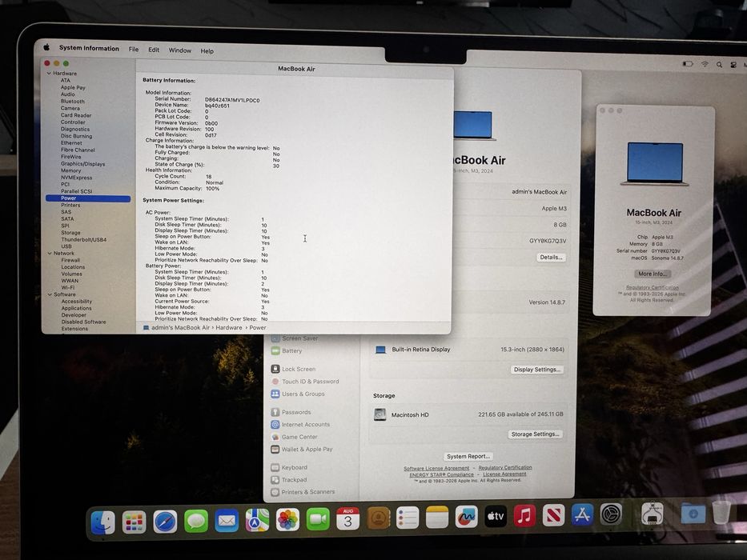Open Calendar icon in the Dock
This screenshot has height=560, width=747.
(x=347, y=518)
